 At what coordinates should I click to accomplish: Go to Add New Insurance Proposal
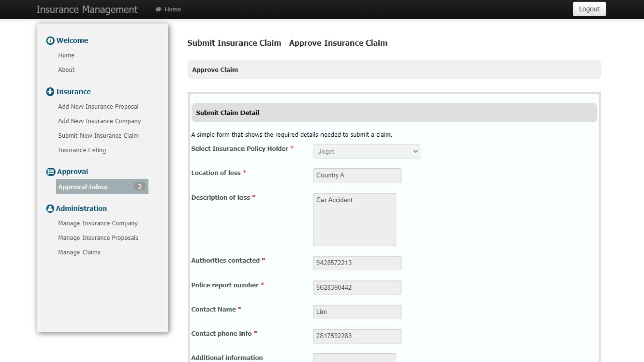pyautogui.click(x=98, y=107)
